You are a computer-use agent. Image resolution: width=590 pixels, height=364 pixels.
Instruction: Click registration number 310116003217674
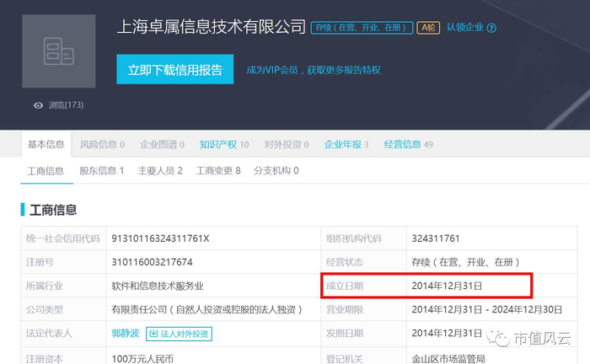coord(152,262)
